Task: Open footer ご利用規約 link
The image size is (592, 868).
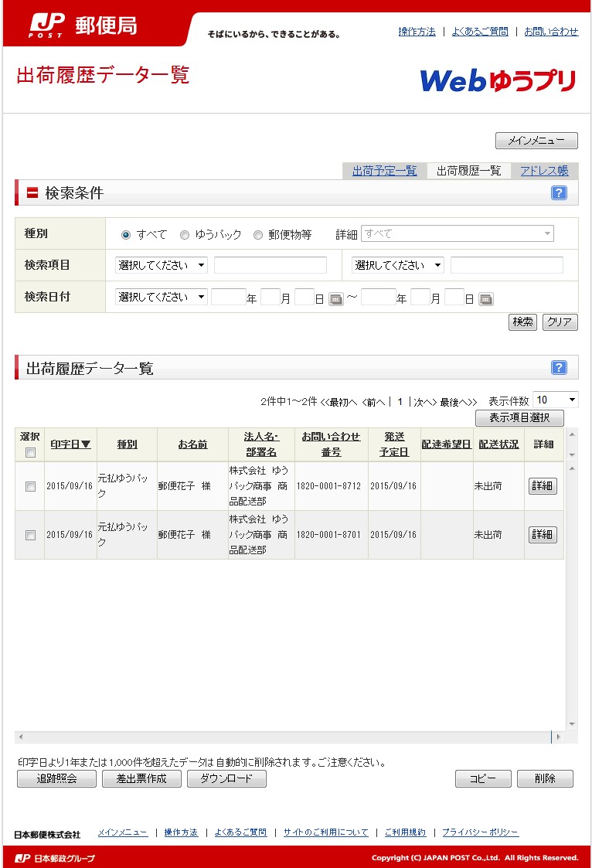Action: pyautogui.click(x=405, y=832)
